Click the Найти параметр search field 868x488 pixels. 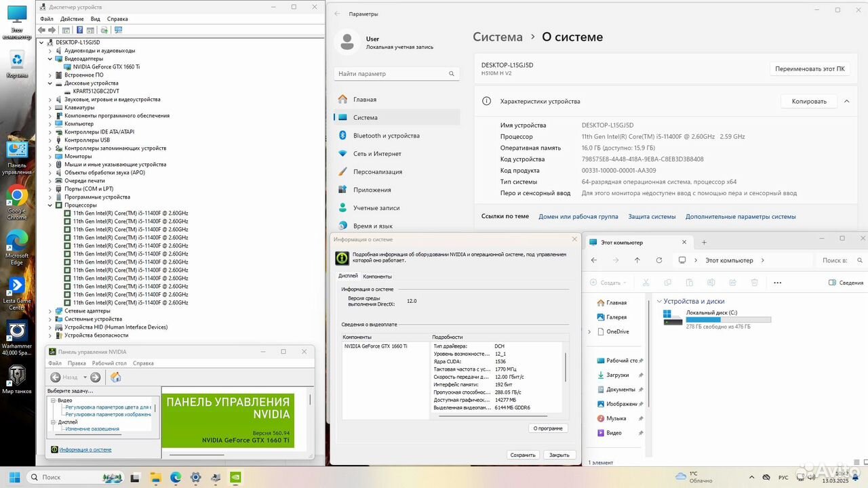coord(397,74)
